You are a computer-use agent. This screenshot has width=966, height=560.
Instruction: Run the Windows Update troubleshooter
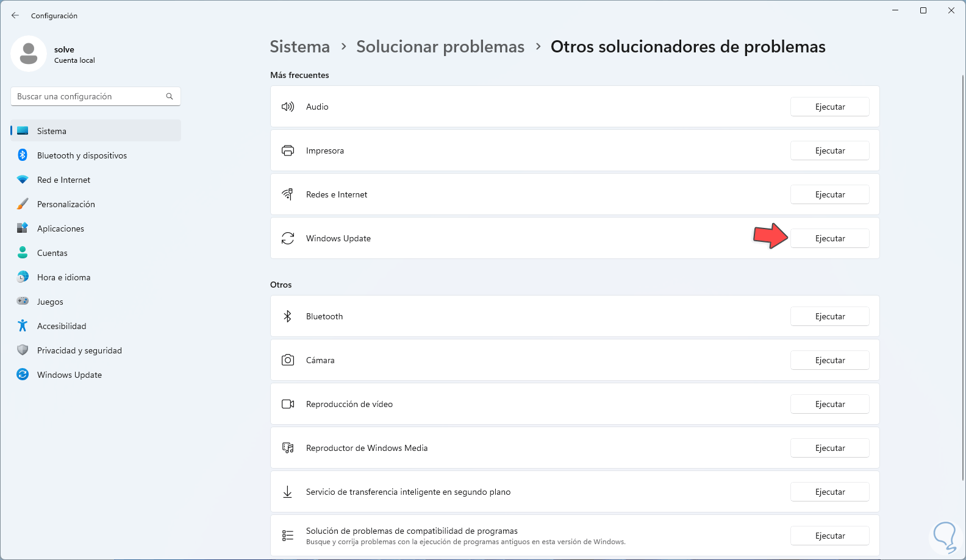(x=829, y=238)
